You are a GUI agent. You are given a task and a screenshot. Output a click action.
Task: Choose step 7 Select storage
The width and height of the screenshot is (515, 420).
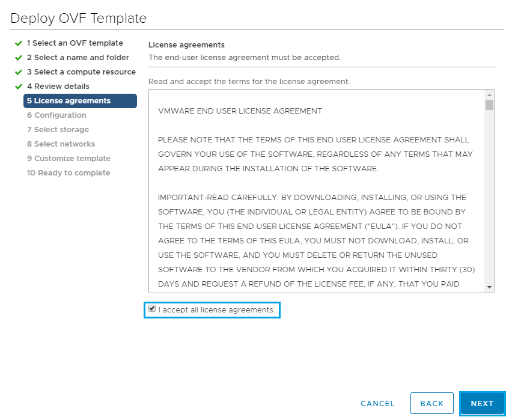[x=58, y=130]
